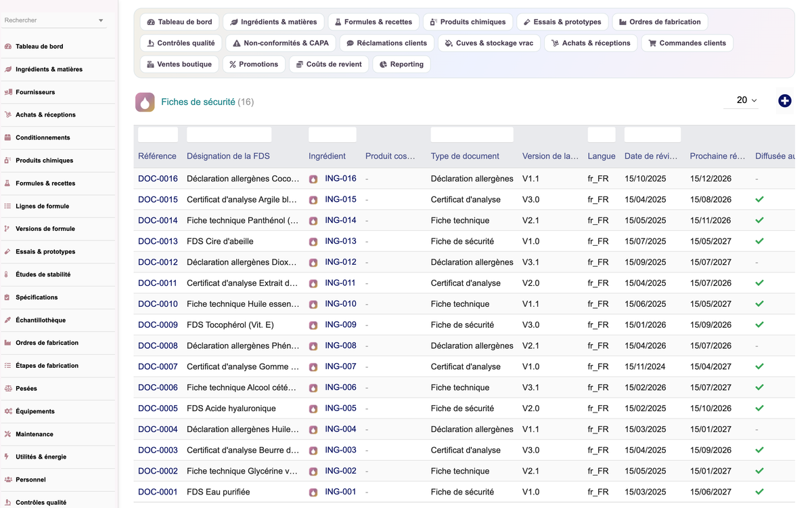Viewport: 812px width, 508px height.
Task: Open document link DOC-0007
Action: (x=158, y=366)
